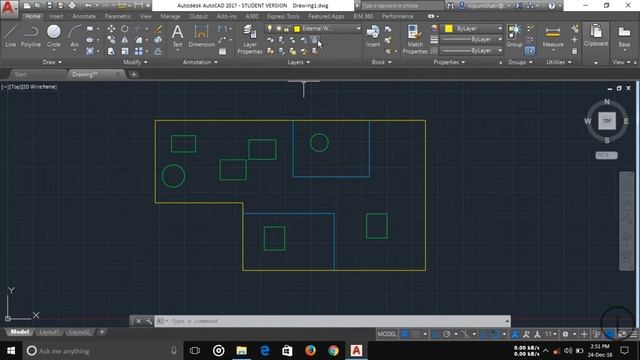Toggle the layer lock icon

click(x=287, y=28)
